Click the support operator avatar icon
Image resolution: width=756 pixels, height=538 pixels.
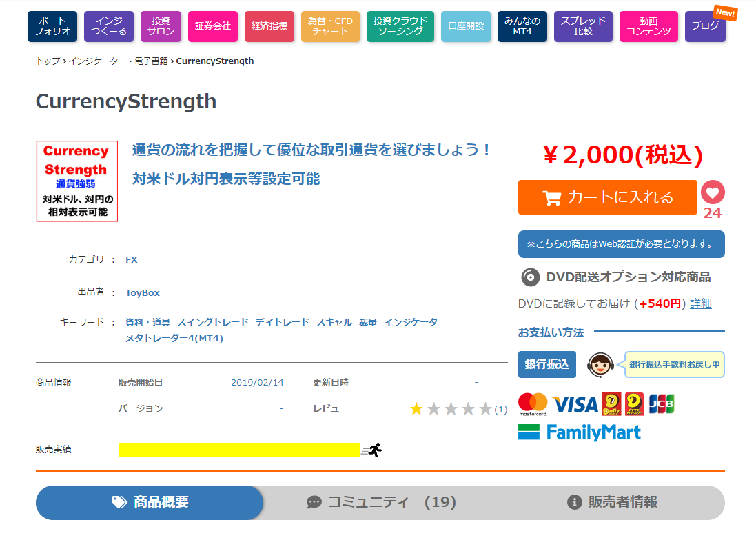(600, 364)
